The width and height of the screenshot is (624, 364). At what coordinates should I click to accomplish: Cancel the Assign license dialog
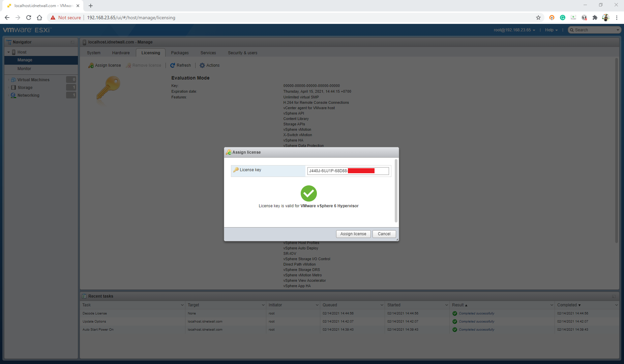tap(384, 234)
